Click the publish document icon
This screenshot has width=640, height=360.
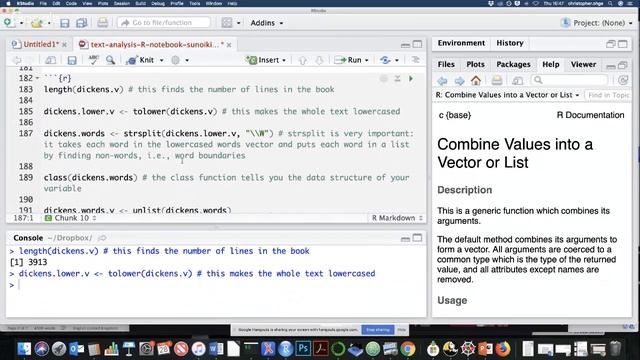385,60
